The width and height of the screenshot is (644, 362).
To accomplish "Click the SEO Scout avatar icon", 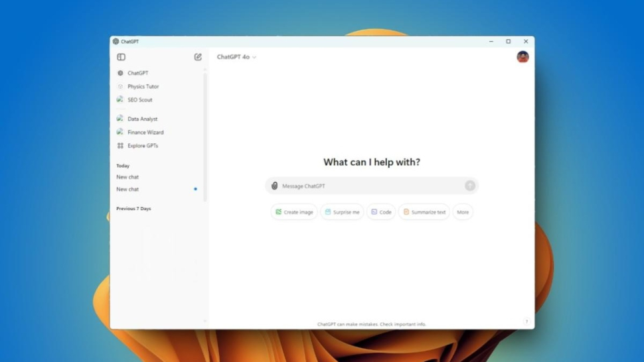I will point(120,99).
